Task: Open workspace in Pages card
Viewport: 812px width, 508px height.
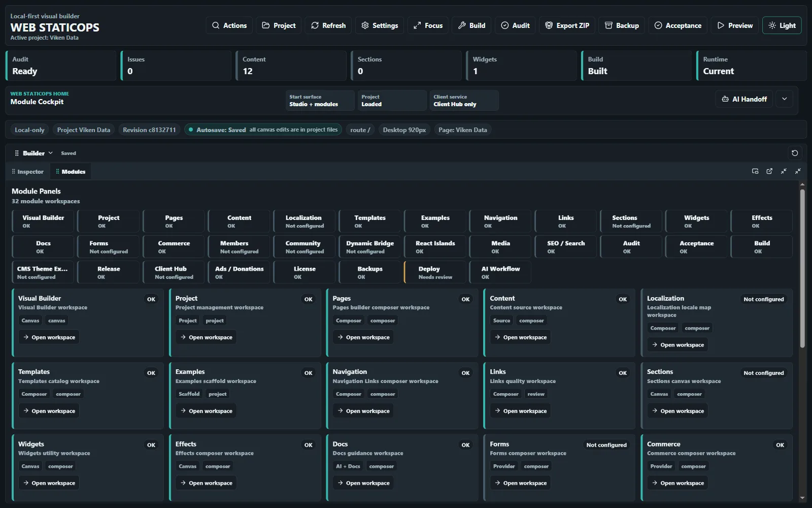Action: pyautogui.click(x=363, y=337)
